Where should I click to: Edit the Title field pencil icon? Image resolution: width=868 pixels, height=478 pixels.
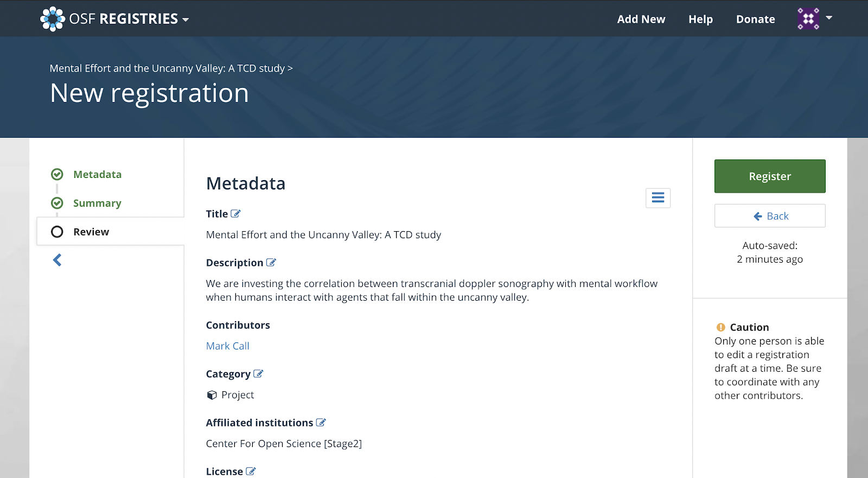[x=235, y=214]
